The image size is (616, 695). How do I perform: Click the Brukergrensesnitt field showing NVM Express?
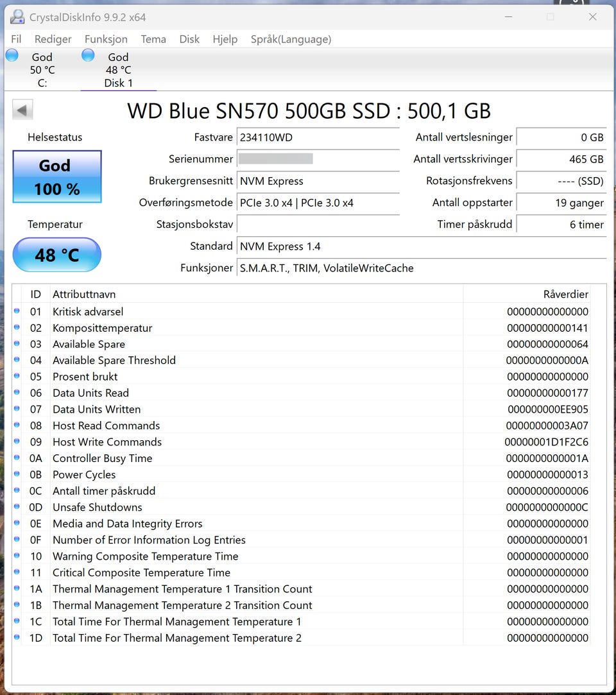pyautogui.click(x=318, y=181)
